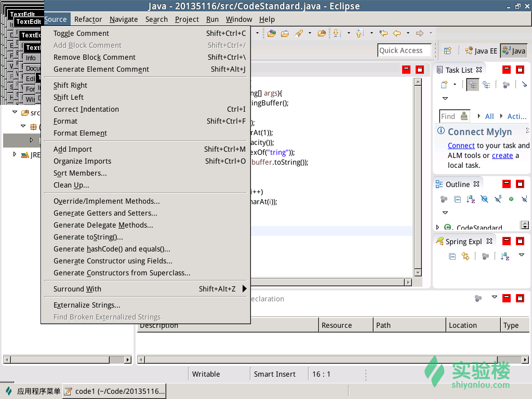Open New Task dropdown arrow in Task List
This screenshot has width=532, height=399.
pyautogui.click(x=455, y=85)
